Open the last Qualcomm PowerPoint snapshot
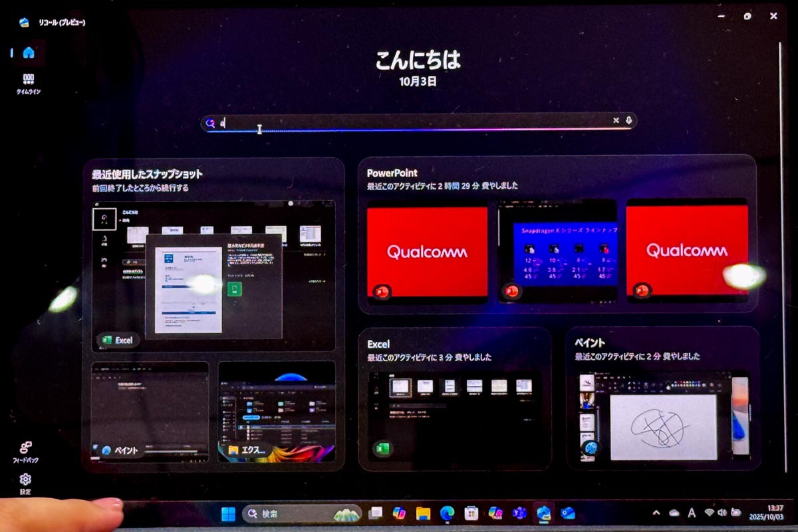 click(x=687, y=252)
